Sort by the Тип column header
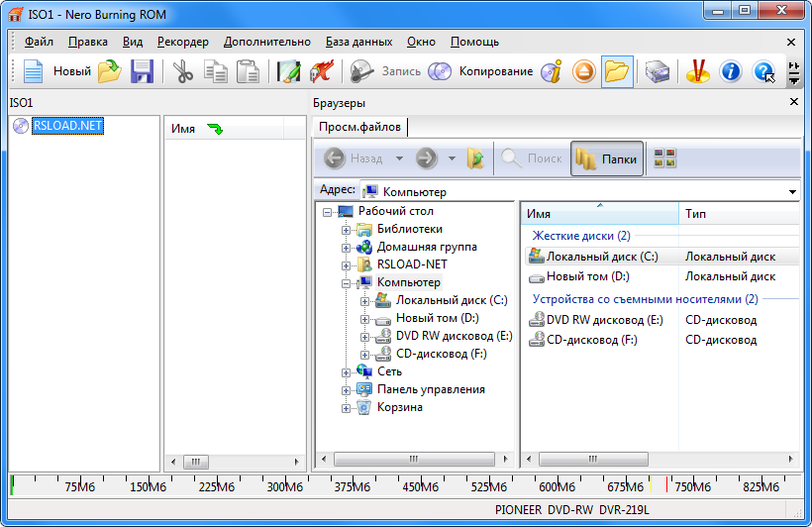812x527 pixels. coord(739,214)
